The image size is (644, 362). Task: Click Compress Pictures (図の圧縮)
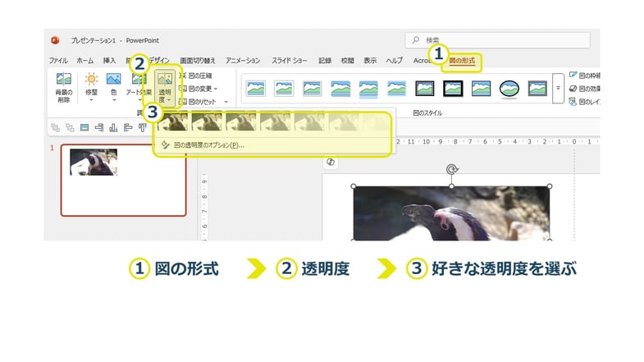tap(196, 76)
